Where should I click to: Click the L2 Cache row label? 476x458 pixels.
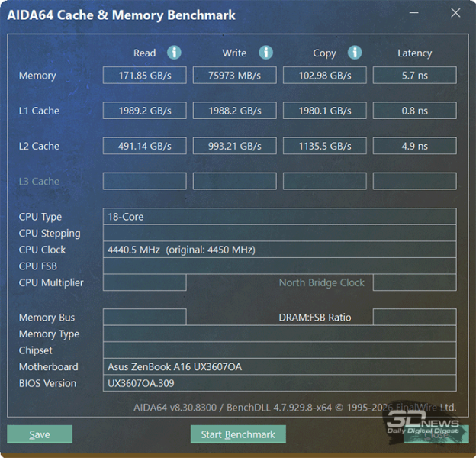coord(39,146)
